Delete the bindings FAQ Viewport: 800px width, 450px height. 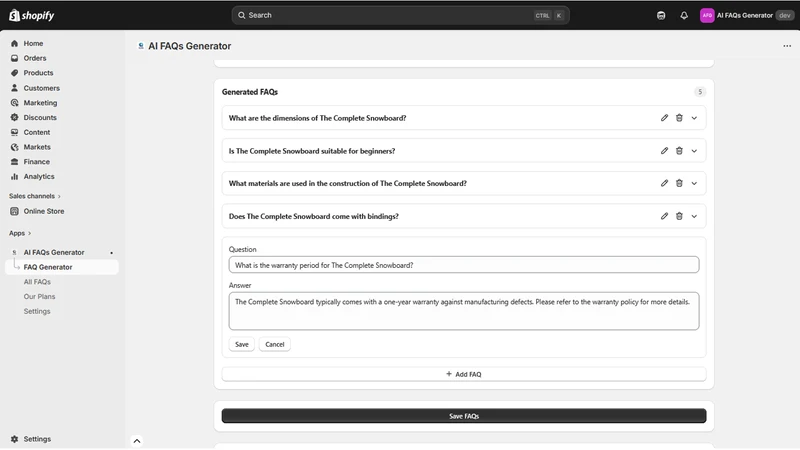pos(679,216)
